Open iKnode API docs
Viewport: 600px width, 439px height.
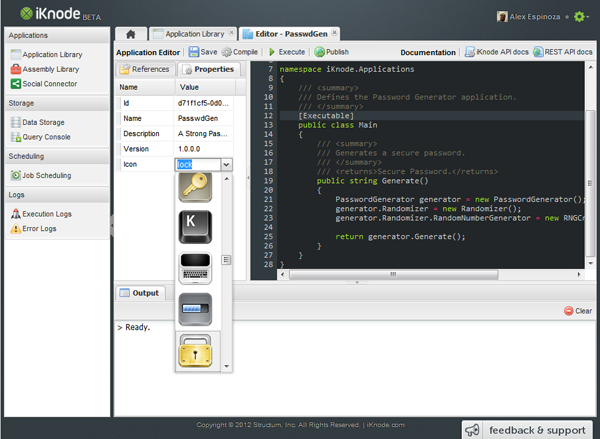coord(497,52)
